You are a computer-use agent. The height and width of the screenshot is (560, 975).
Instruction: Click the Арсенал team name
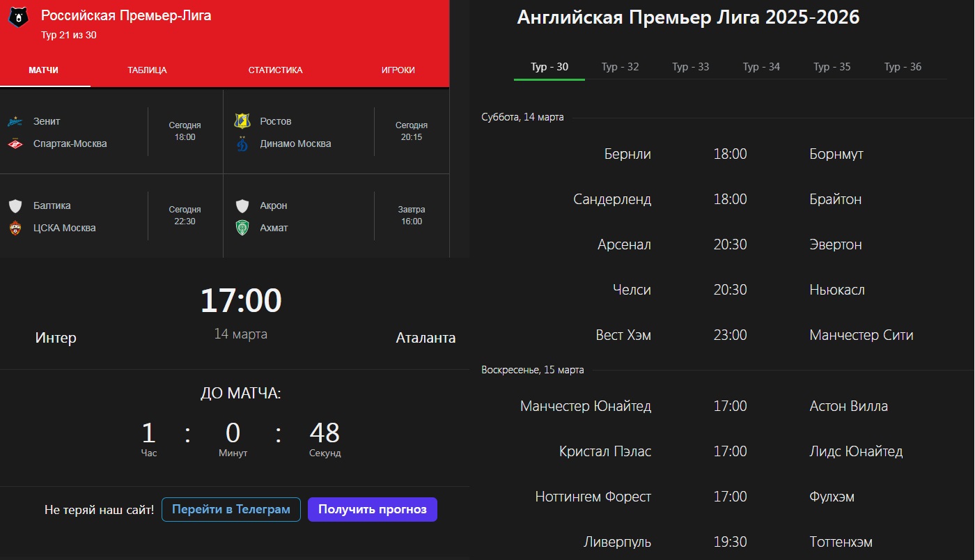point(624,244)
